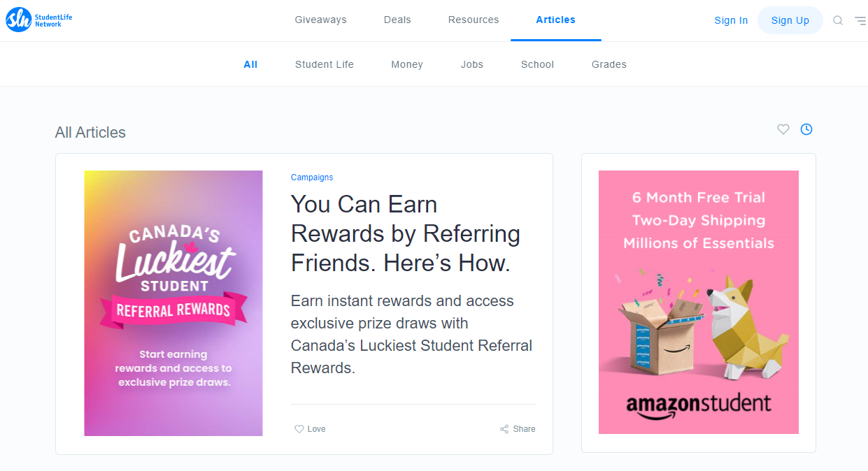Viewport: 868px width, 471px height.
Task: Share the referral rewards article
Action: [518, 429]
